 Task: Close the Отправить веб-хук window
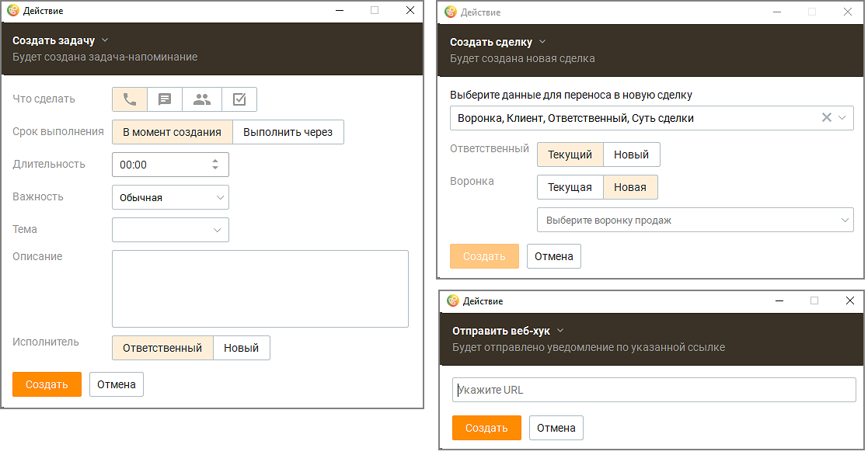(x=849, y=300)
